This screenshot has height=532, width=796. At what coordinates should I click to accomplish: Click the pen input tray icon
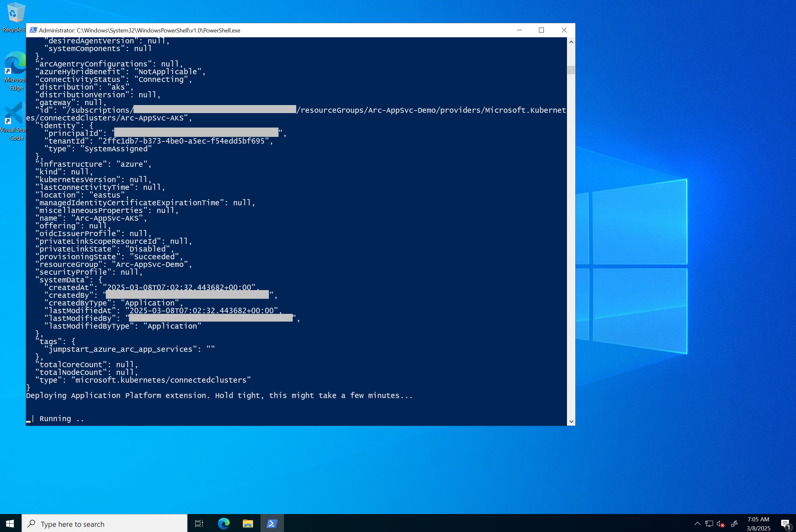point(734,524)
